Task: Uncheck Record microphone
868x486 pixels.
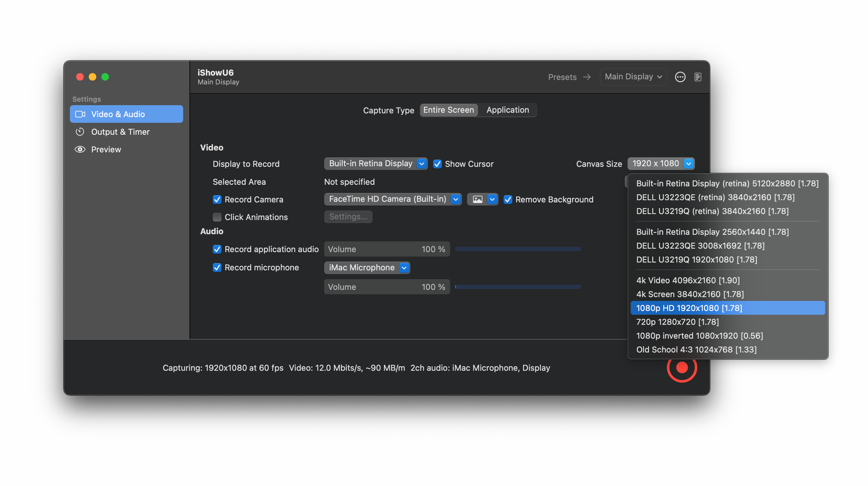Action: (217, 267)
